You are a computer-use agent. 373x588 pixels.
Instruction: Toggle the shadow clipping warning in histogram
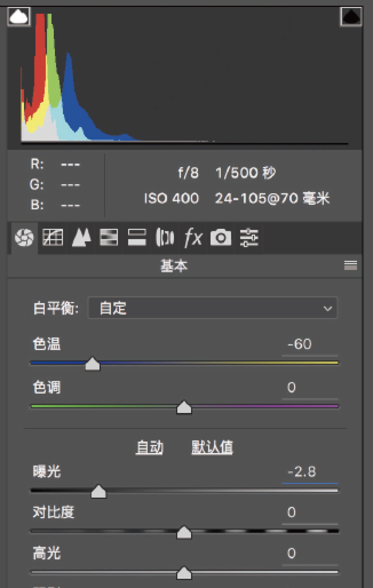coord(19,17)
